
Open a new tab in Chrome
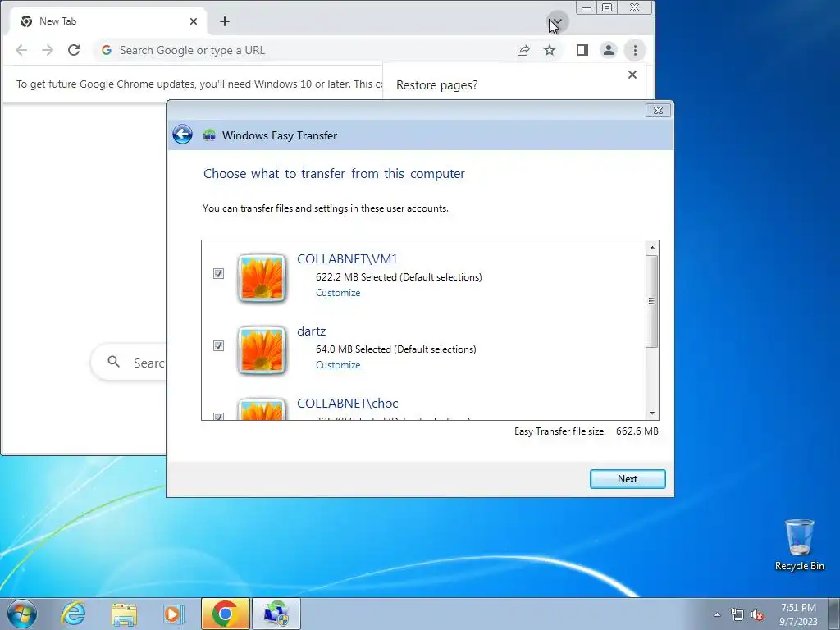point(225,21)
